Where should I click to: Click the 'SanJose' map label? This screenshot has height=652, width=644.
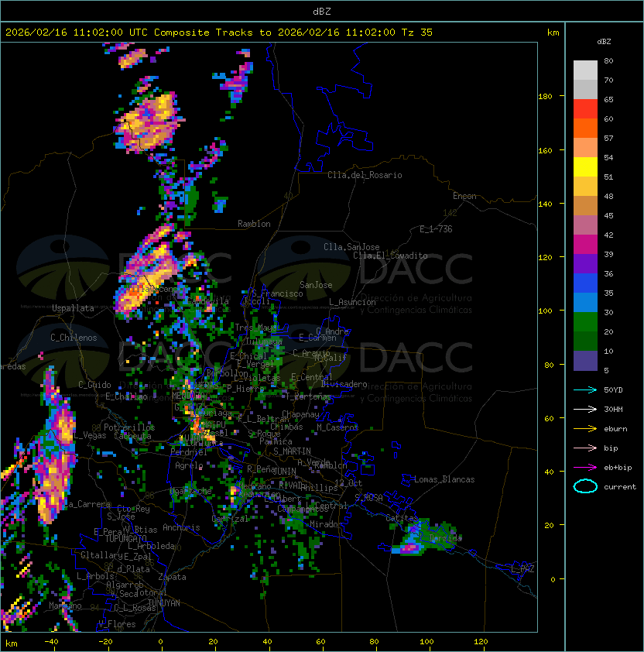point(316,285)
